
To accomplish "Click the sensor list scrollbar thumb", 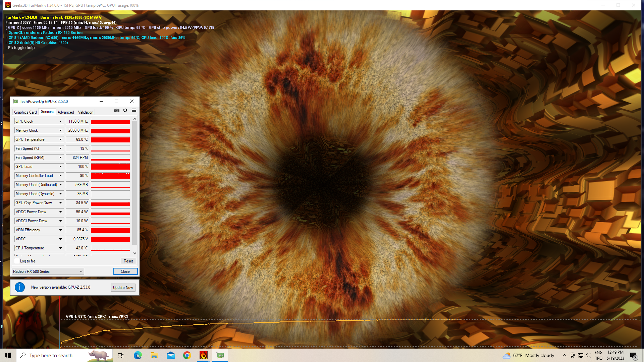I will pos(135,183).
